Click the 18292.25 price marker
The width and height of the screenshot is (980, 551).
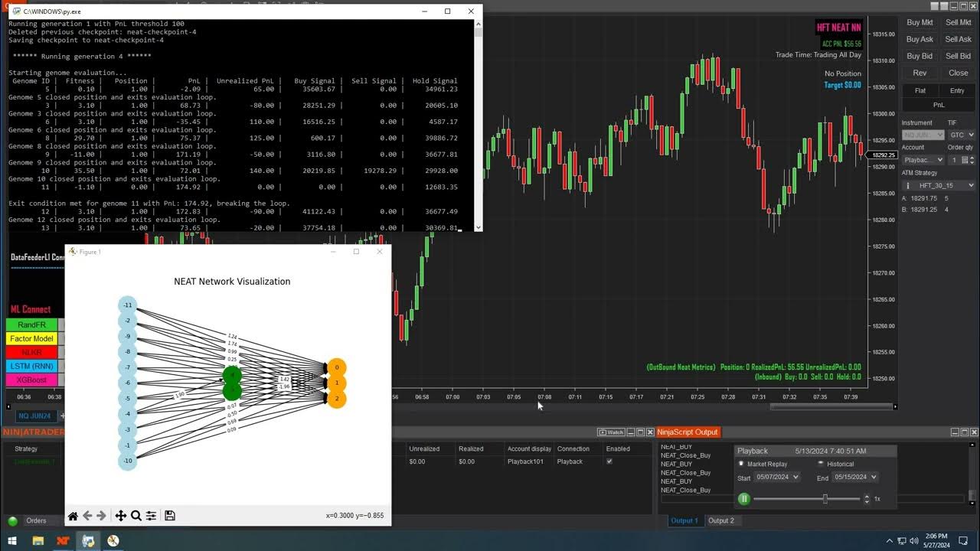[x=884, y=155]
